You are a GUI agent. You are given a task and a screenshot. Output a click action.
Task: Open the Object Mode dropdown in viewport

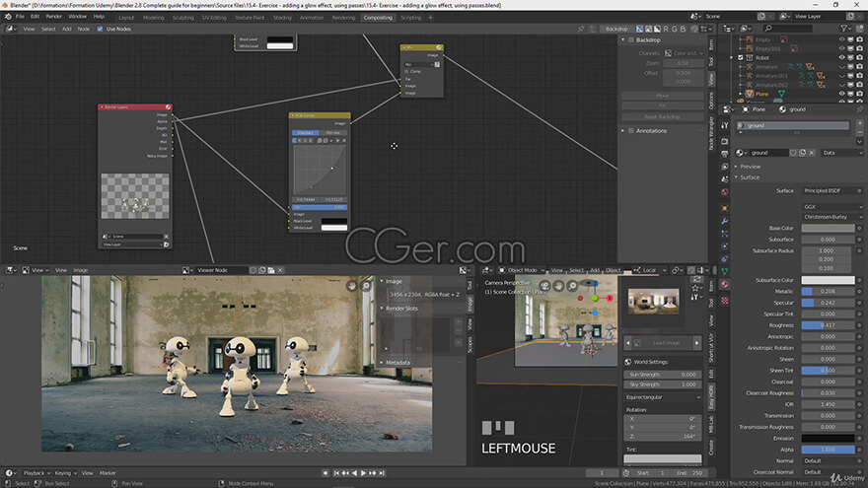[x=522, y=270]
